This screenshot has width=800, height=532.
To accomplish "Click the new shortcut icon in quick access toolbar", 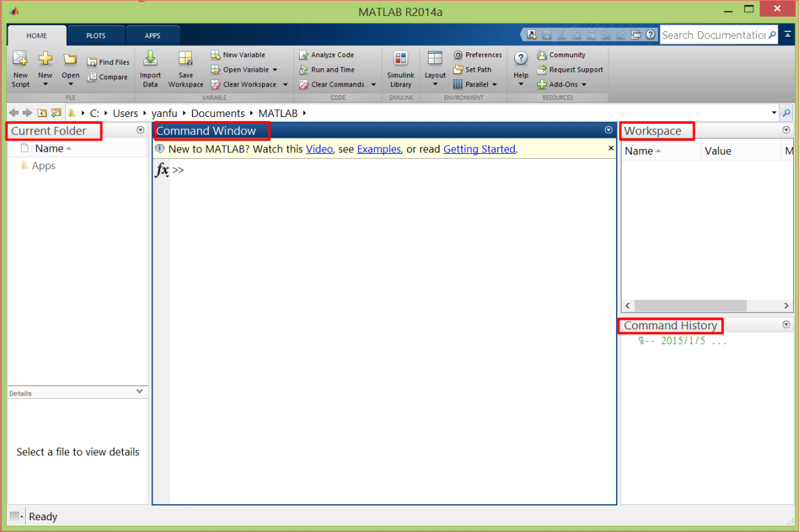I will pyautogui.click(x=532, y=35).
